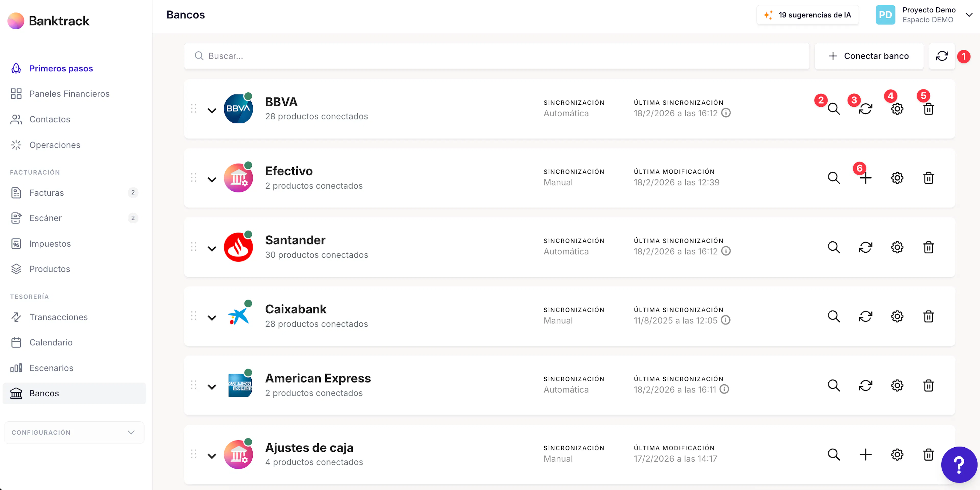The image size is (980, 490).
Task: Open Caixabank settings gear
Action: coord(897,316)
